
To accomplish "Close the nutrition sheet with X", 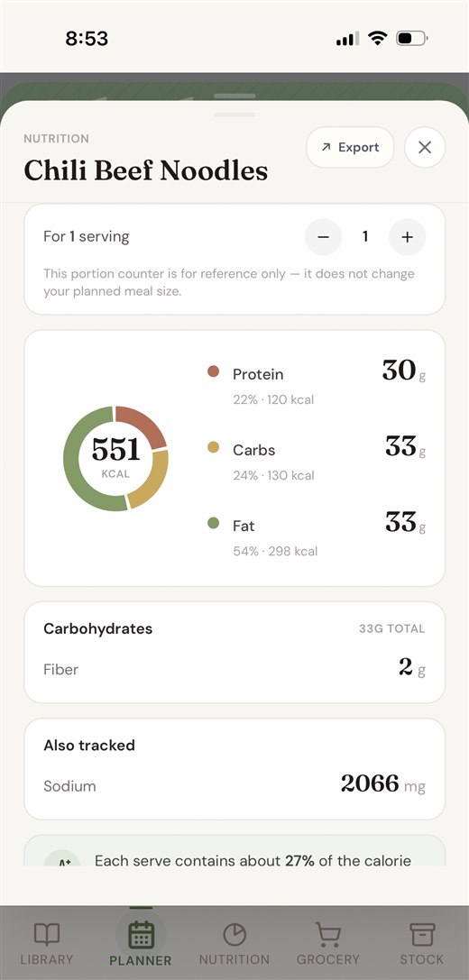I will click(425, 148).
